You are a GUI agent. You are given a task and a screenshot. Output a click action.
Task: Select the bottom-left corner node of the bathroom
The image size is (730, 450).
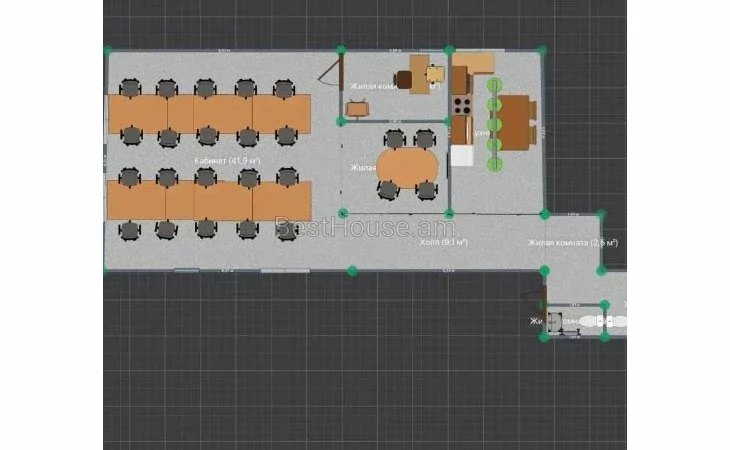coord(544,337)
